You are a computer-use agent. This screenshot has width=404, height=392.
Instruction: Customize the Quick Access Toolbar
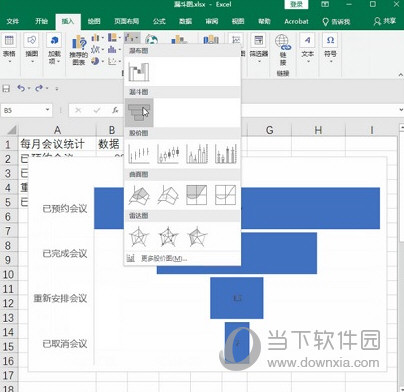[x=57, y=89]
